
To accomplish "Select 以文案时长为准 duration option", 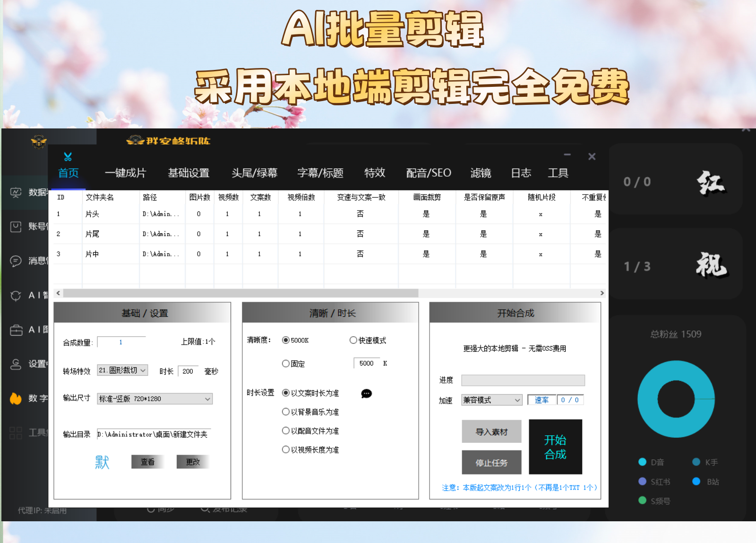I will (285, 393).
